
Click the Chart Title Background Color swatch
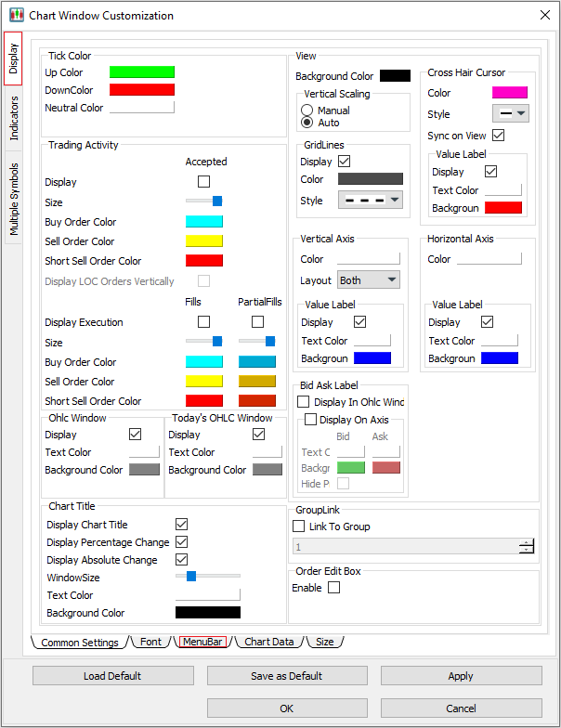[208, 613]
